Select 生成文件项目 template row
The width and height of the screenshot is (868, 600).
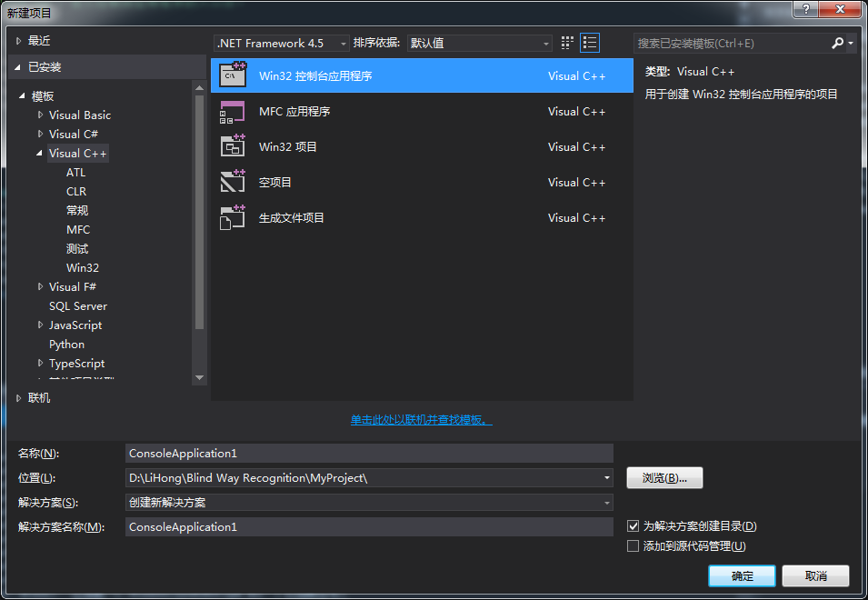tap(422, 217)
